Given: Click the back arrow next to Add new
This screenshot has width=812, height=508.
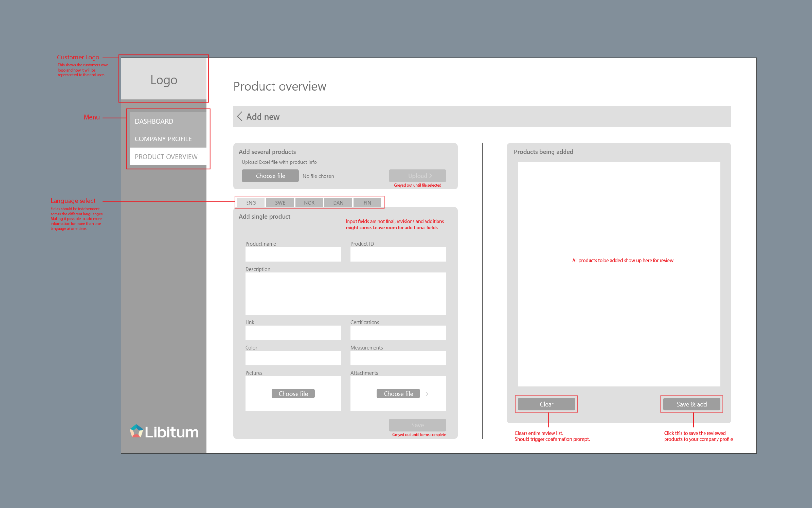Looking at the screenshot, I should pos(240,116).
